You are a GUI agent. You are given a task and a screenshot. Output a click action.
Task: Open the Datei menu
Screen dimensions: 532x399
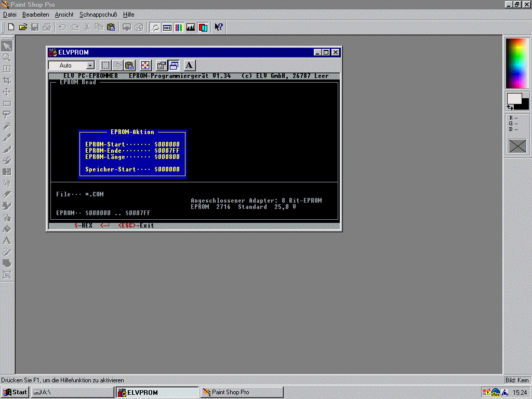coord(10,15)
